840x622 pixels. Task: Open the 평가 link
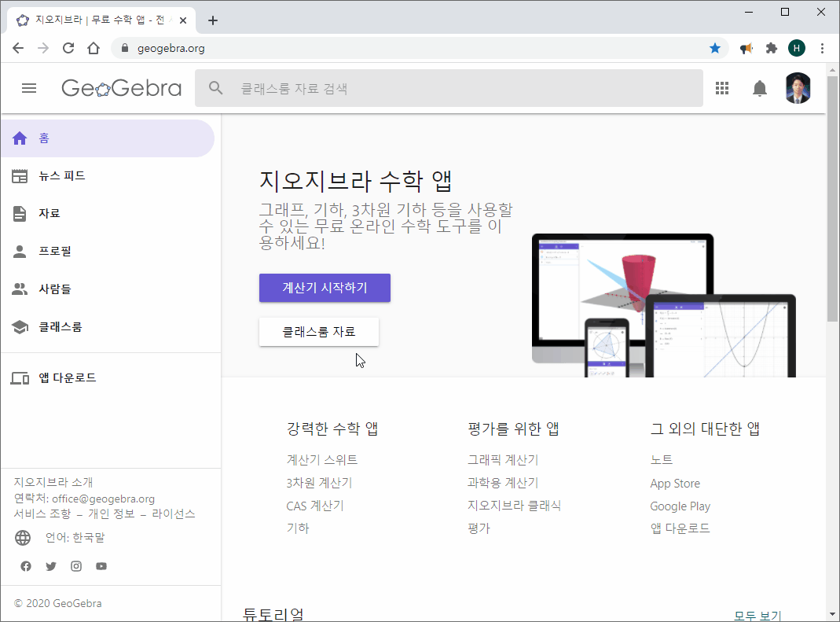click(x=479, y=528)
